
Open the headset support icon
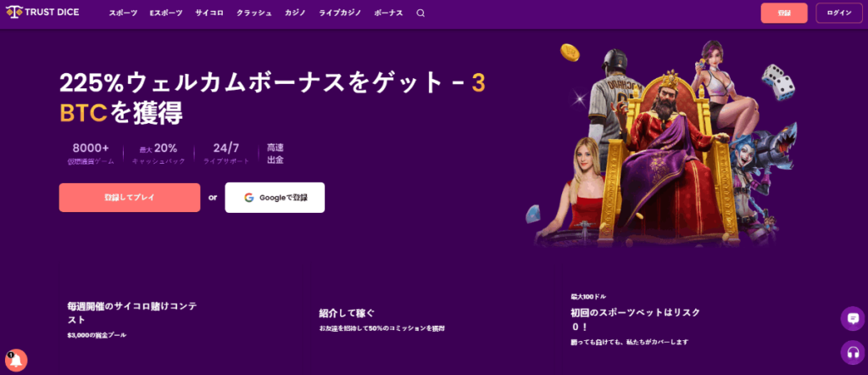click(853, 353)
